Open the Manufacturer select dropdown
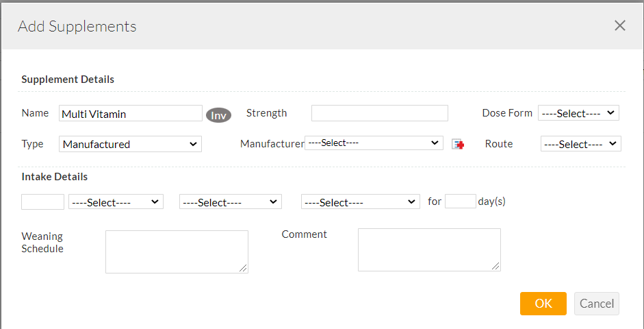Screen dimensions: 644x329 point(374,143)
